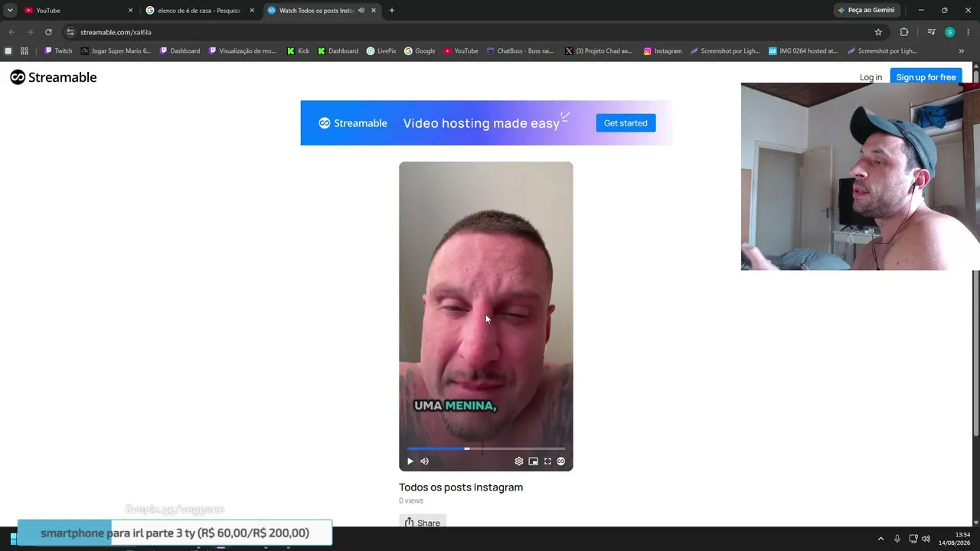Click the microphone icon in system tray

(897, 539)
